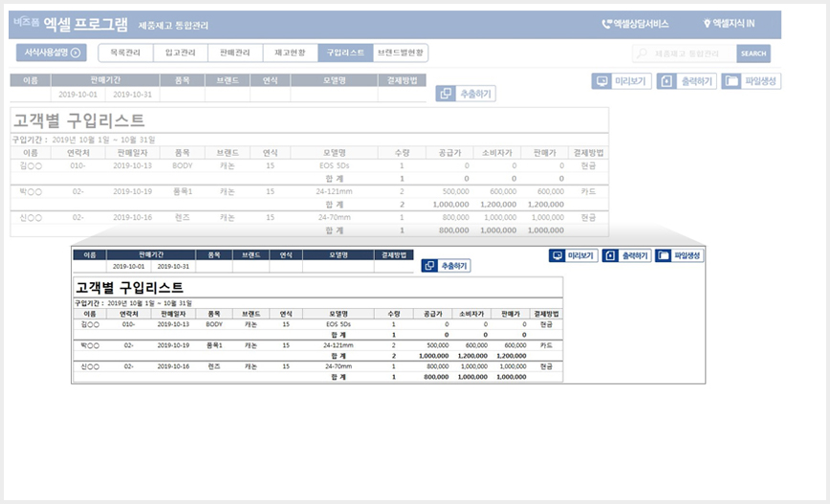Open the 엑셀지식 IN link
Viewport: 830px width, 504px height.
click(x=729, y=24)
